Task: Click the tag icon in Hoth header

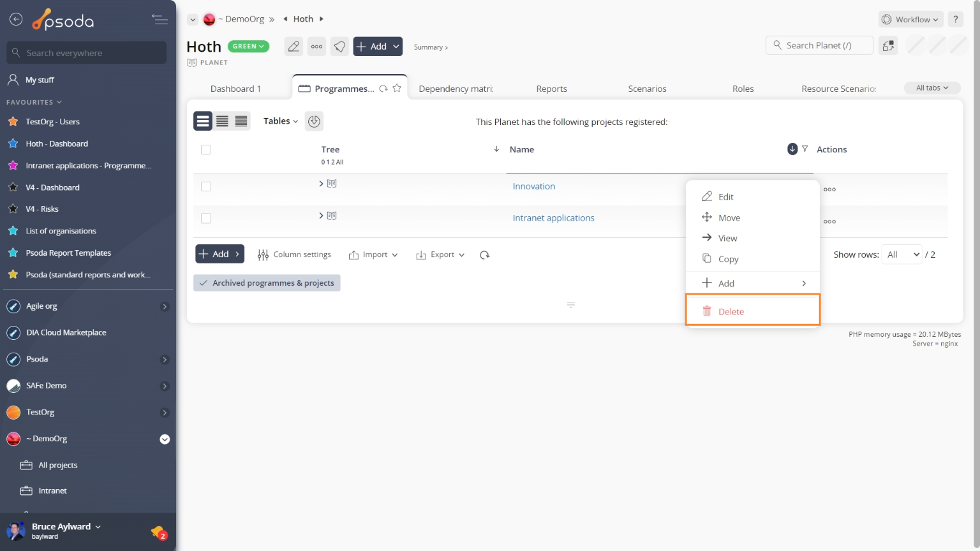Action: pos(339,47)
